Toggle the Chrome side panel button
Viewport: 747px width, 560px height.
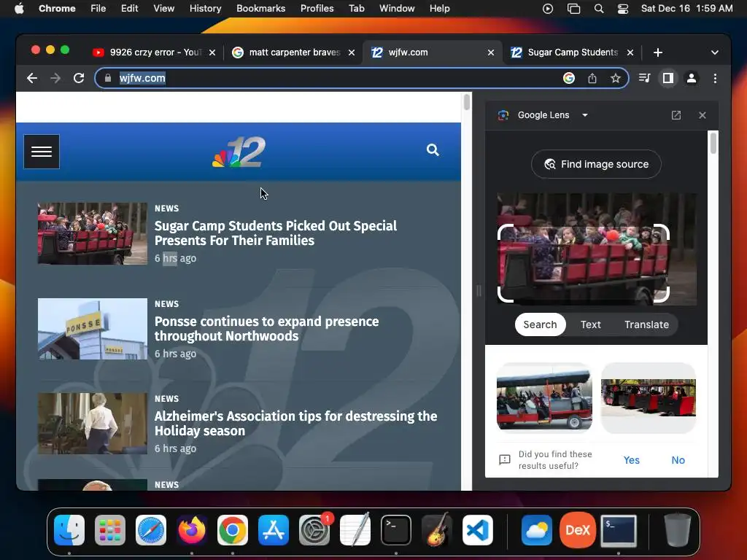(x=668, y=78)
